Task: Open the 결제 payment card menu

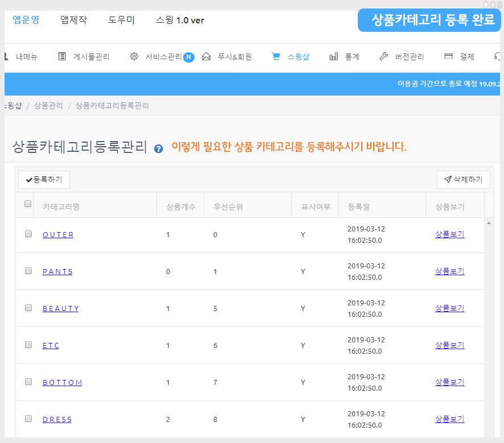Action: [x=459, y=57]
